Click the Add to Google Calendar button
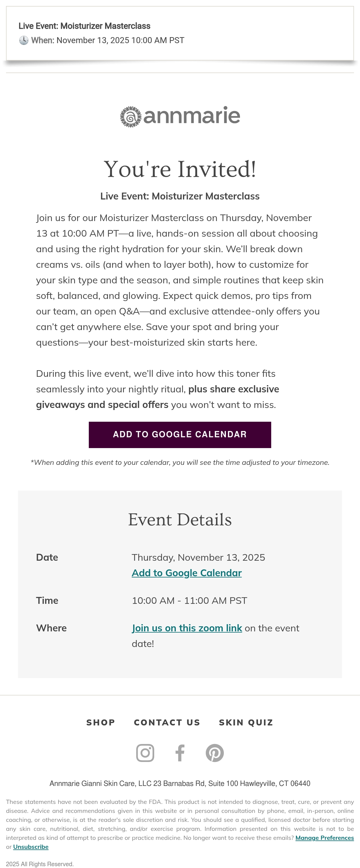Viewport: 360px width, 868px height. pos(180,435)
